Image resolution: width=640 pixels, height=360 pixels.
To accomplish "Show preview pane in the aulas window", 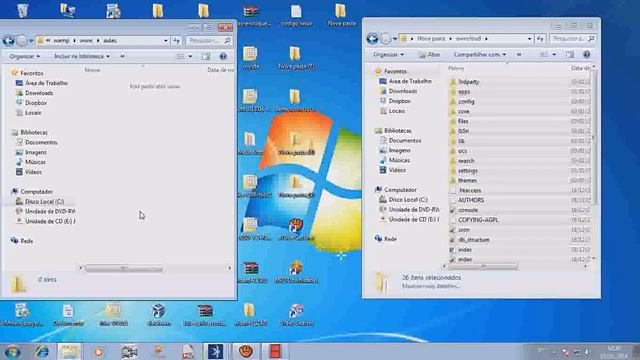I will click(x=206, y=56).
